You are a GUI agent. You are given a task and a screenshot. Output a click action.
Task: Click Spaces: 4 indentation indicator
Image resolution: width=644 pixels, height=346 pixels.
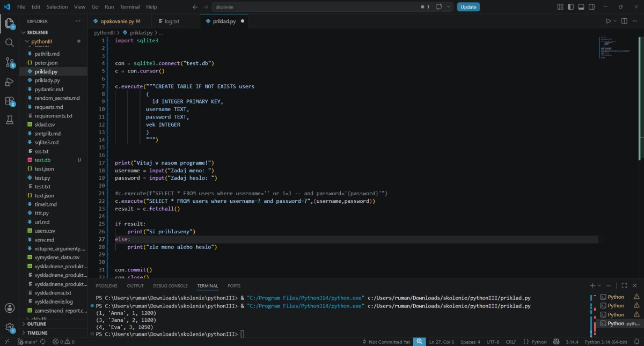(470, 342)
